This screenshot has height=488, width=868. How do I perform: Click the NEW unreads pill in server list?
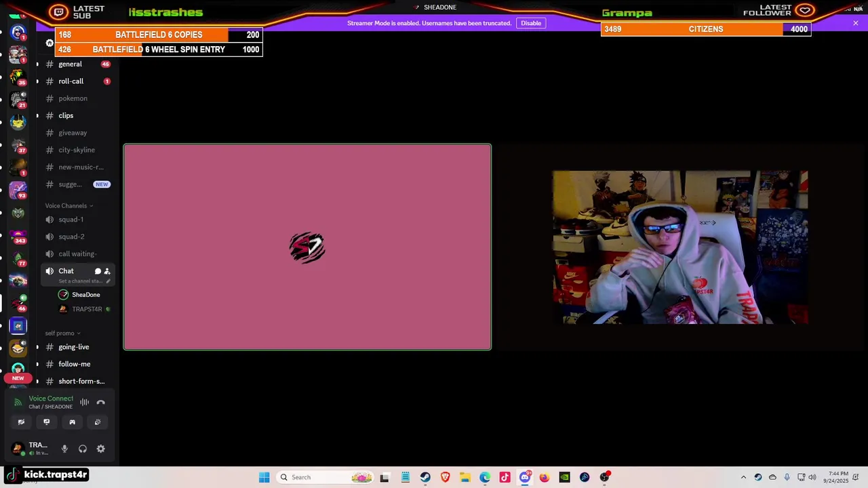(x=18, y=378)
